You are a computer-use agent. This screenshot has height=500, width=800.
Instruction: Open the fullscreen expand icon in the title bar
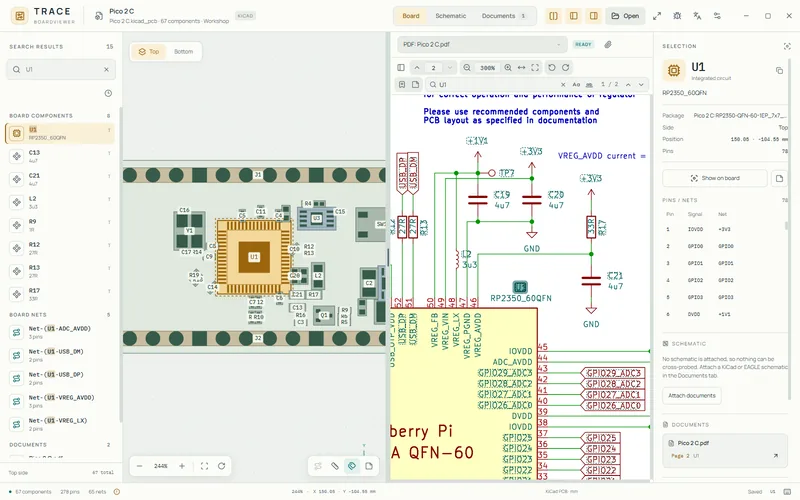click(x=657, y=16)
